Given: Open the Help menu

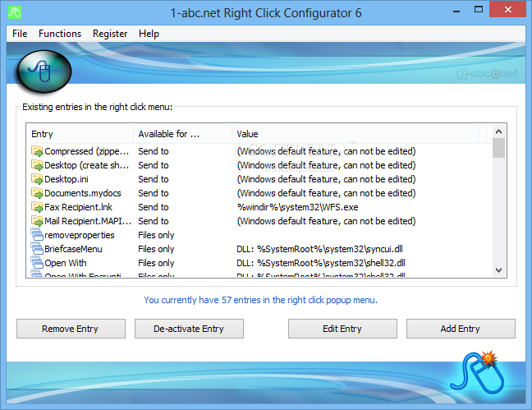Looking at the screenshot, I should click(149, 34).
